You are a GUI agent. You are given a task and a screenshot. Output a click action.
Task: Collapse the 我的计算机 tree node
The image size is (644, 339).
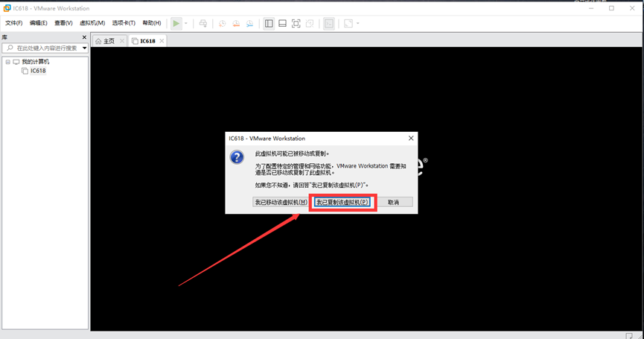(x=7, y=62)
